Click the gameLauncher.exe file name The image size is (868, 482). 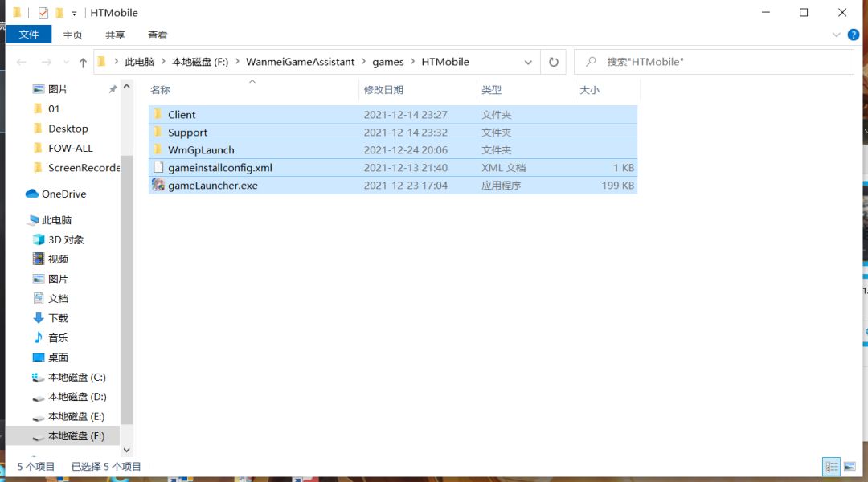coord(212,186)
